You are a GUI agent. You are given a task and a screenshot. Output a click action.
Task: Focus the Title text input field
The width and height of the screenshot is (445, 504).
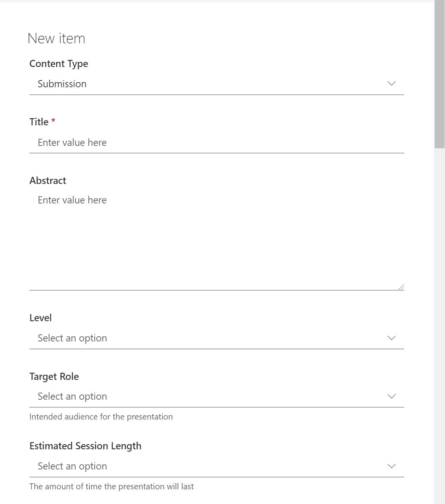click(217, 142)
